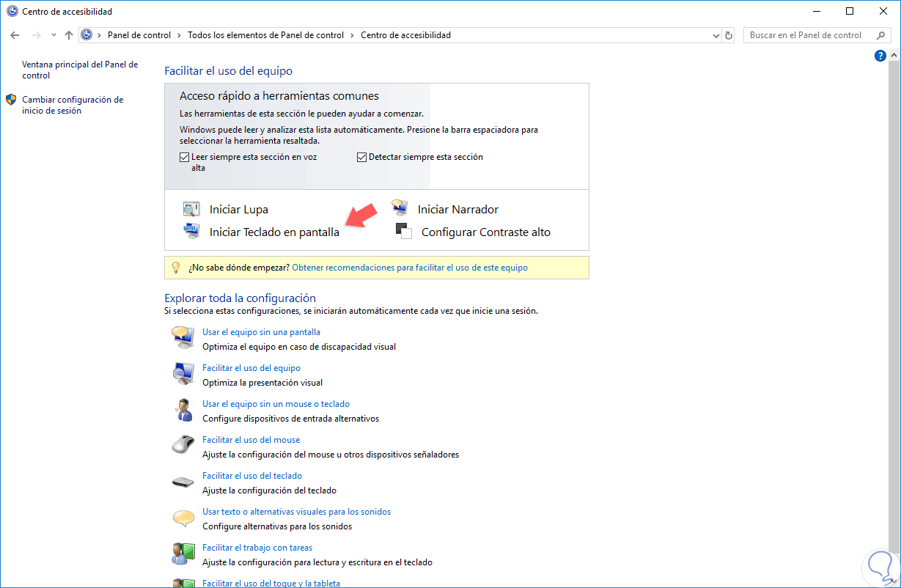This screenshot has width=901, height=588.
Task: Start Iniciar Teclado en pantalla
Action: (274, 232)
